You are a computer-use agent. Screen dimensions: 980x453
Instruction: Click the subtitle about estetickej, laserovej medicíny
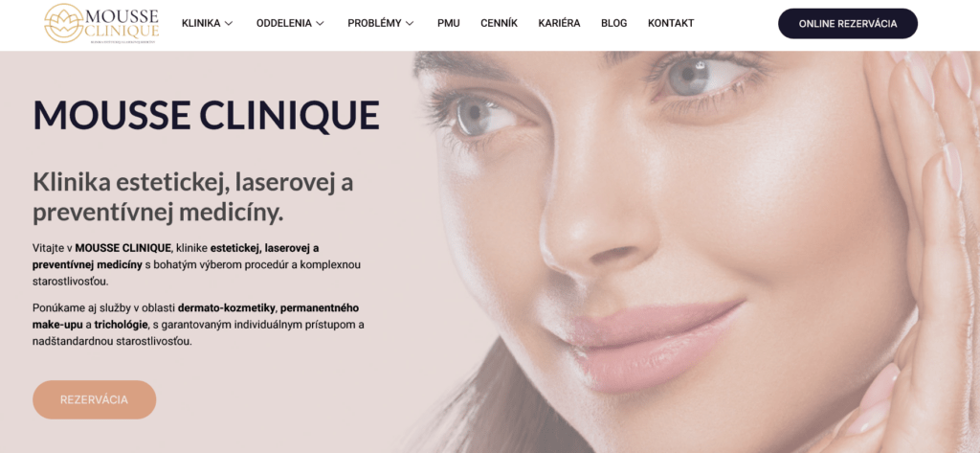(x=193, y=197)
